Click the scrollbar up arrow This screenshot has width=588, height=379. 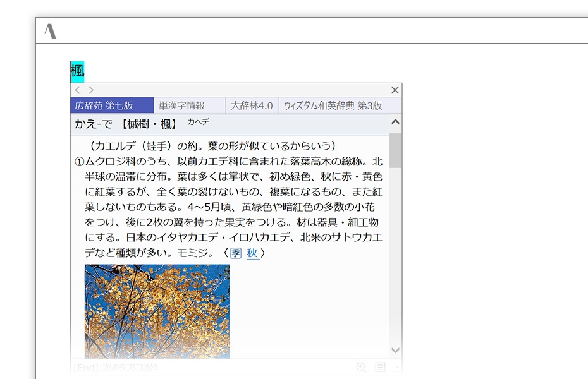[395, 122]
